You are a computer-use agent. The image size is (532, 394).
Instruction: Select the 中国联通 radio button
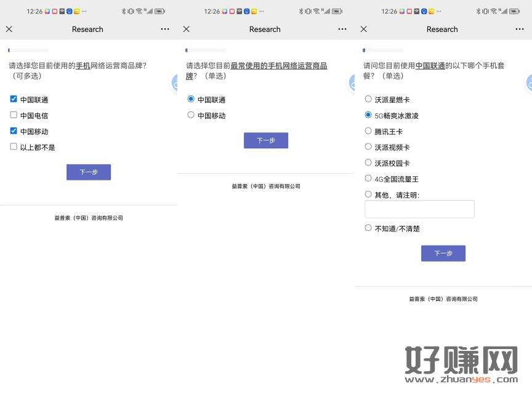click(191, 99)
